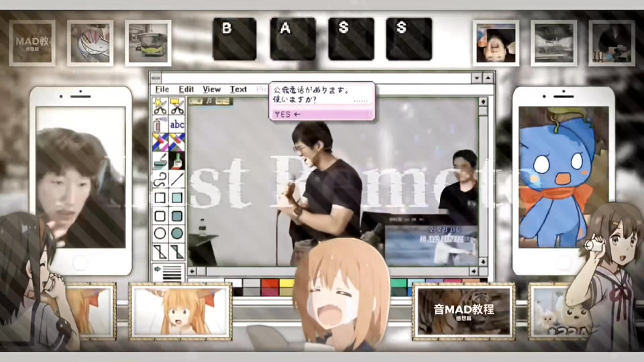Viewport: 644px width, 362px height.
Task: Click the A key tile
Action: pyautogui.click(x=293, y=39)
